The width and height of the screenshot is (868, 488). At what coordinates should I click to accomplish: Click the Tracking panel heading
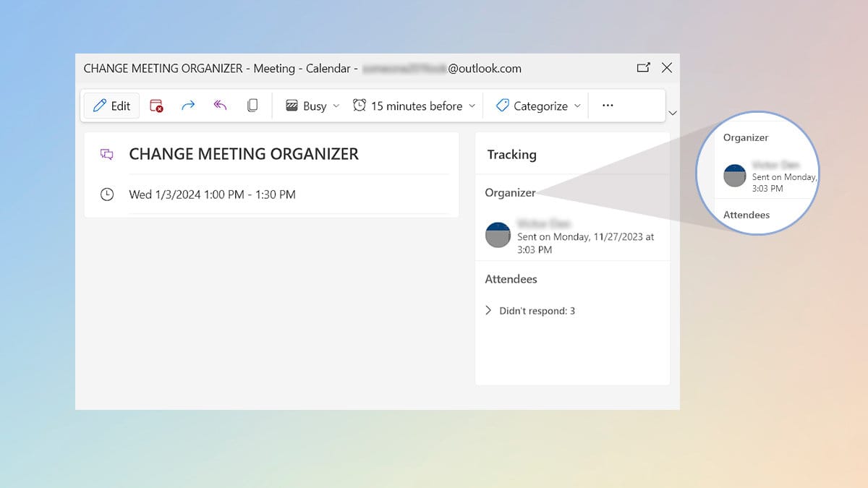tap(511, 155)
